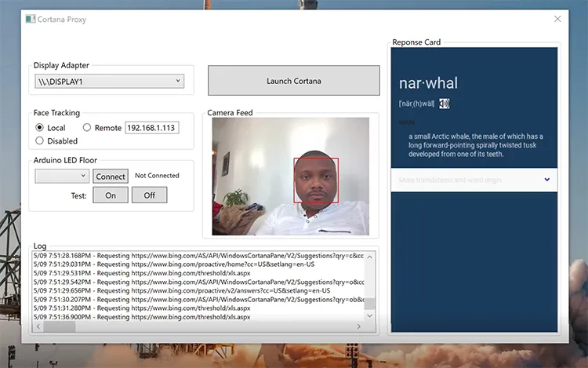
Task: Click the Cortana Proxy window icon
Action: tap(31, 19)
